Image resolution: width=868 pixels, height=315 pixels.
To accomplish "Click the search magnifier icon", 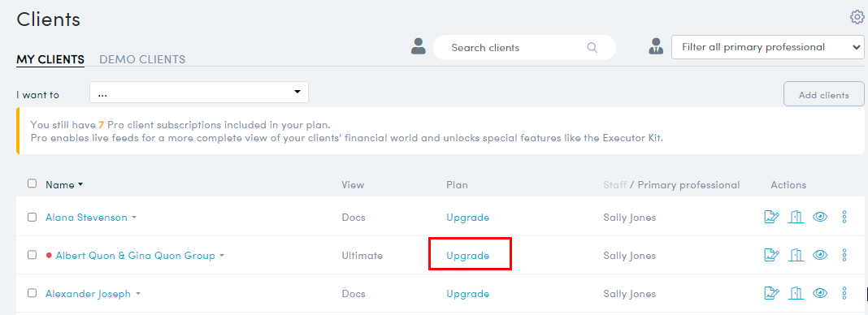I will coord(592,48).
